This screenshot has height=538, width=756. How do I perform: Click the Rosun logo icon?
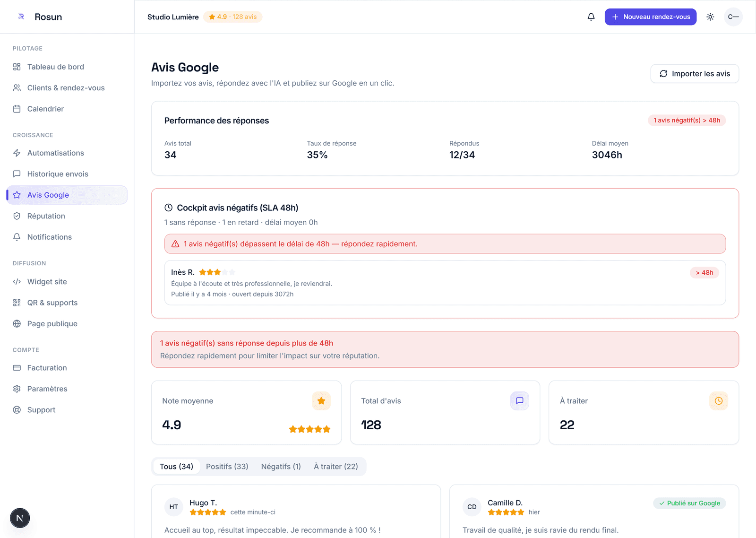21,17
